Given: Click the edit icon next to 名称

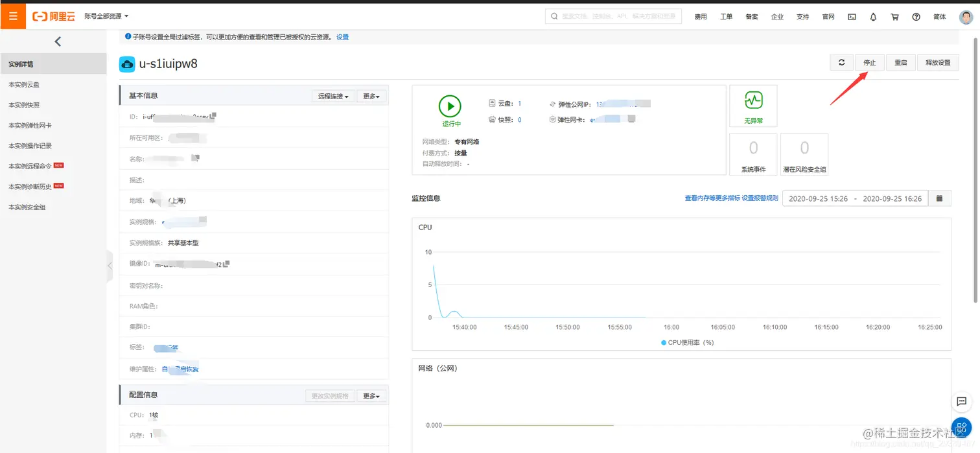Looking at the screenshot, I should click(x=195, y=157).
